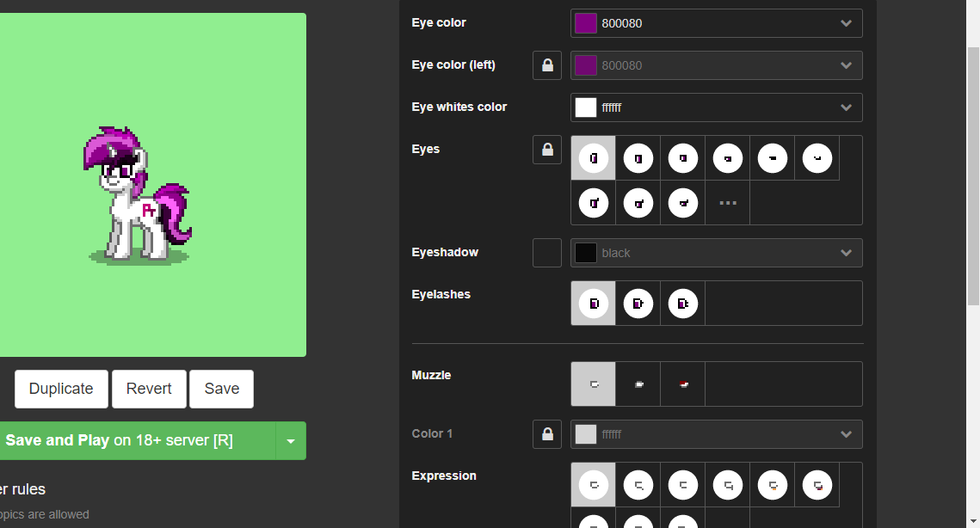Viewport: 980px width, 528px height.
Task: Select the ninth eye option in second row
Action: 683,203
